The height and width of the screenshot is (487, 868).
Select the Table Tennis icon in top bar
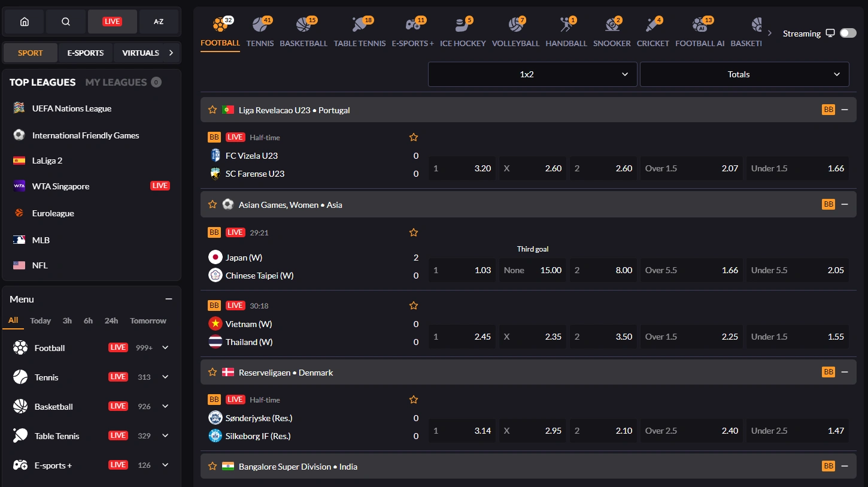[x=360, y=25]
